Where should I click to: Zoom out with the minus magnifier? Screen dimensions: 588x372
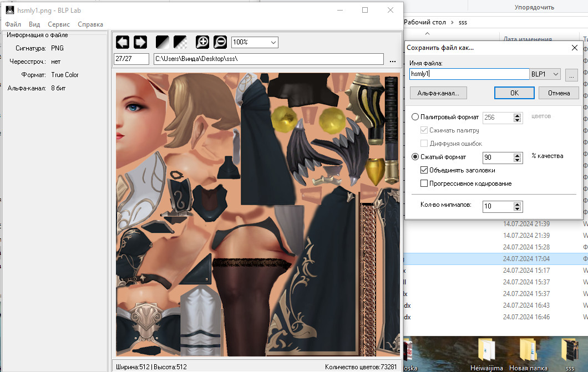220,42
